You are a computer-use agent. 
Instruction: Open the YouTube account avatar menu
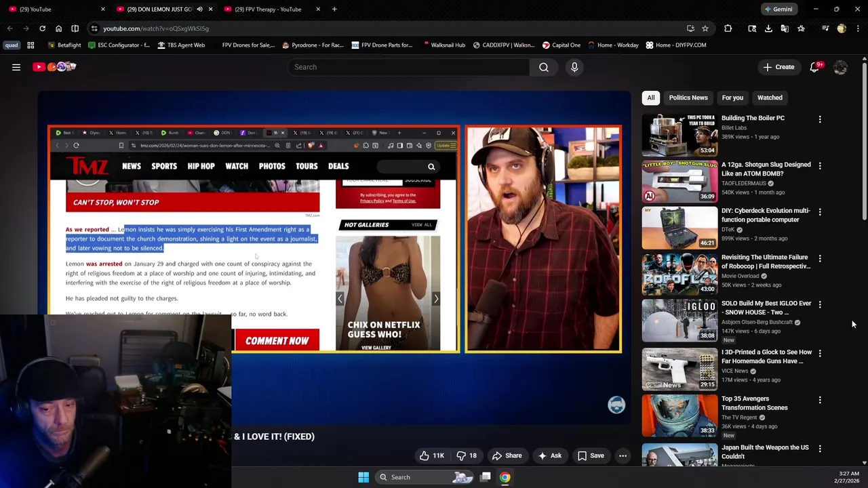pyautogui.click(x=840, y=67)
